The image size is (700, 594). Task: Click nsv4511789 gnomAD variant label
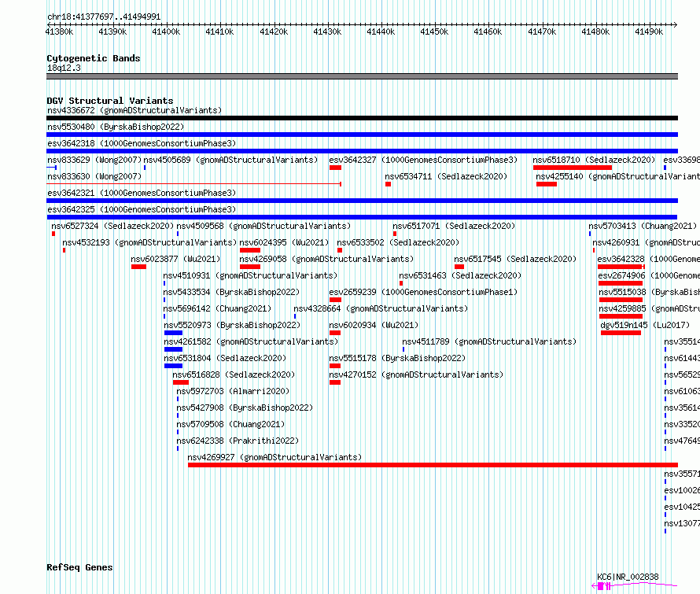click(x=489, y=341)
